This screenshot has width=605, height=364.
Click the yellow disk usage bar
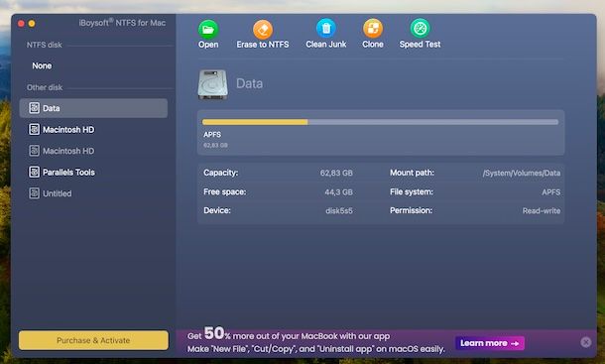[x=255, y=122]
